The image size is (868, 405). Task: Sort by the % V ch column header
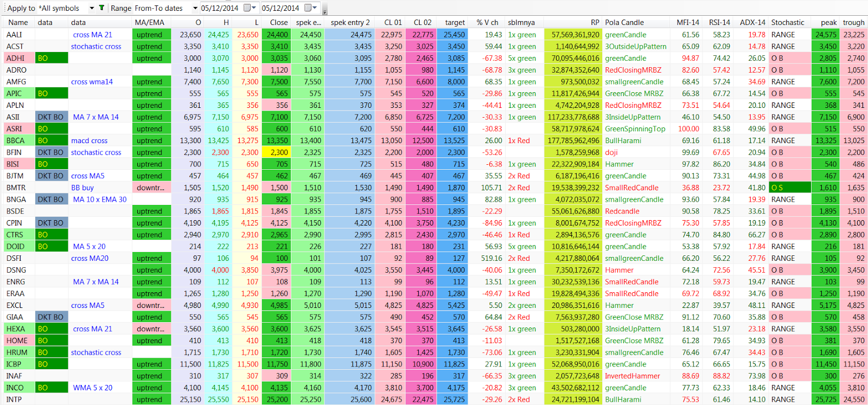coord(487,22)
